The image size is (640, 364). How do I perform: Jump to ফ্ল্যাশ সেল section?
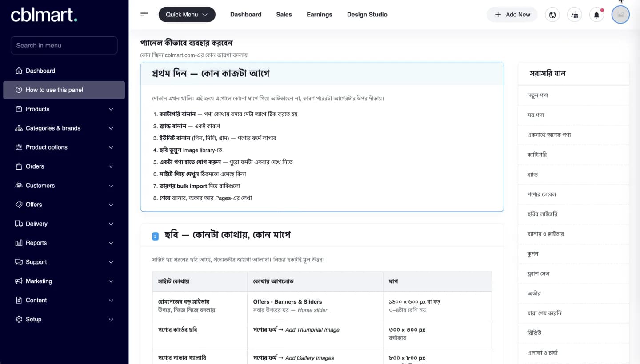pyautogui.click(x=573, y=273)
